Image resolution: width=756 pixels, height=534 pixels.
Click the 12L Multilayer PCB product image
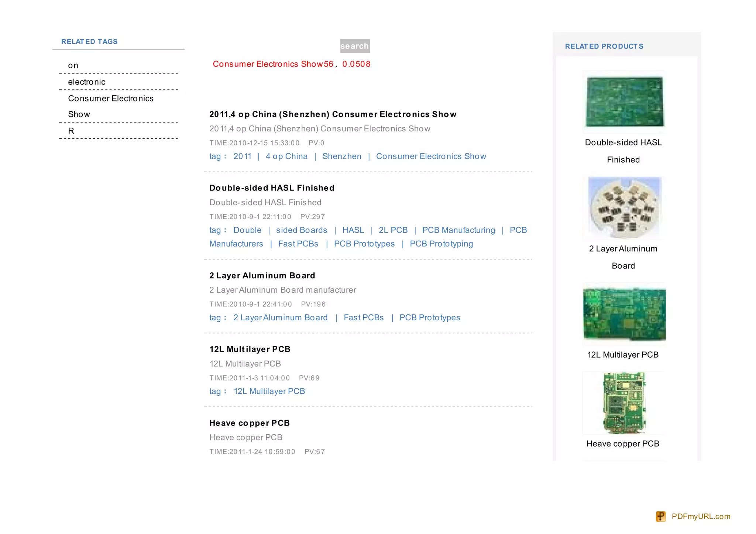(624, 314)
